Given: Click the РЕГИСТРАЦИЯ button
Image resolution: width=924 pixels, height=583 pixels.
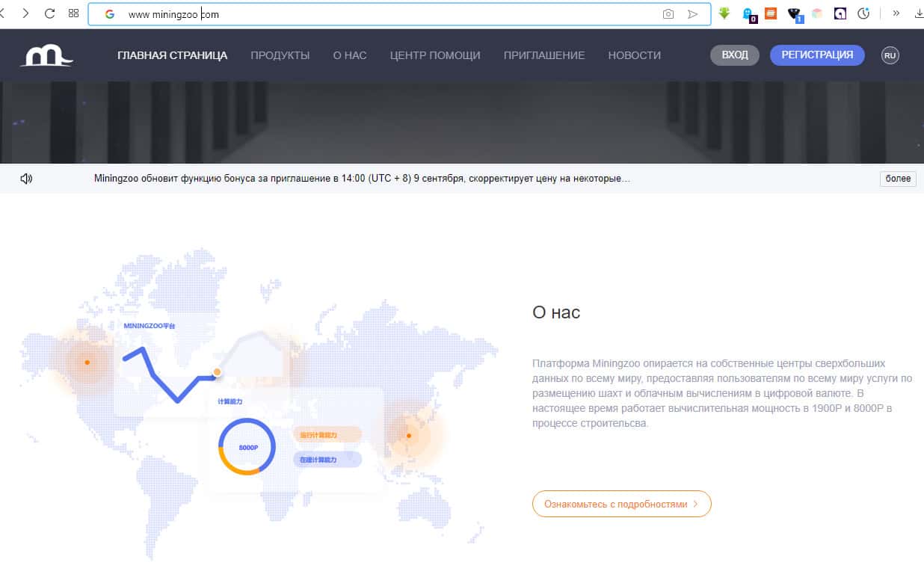Looking at the screenshot, I should [x=817, y=55].
